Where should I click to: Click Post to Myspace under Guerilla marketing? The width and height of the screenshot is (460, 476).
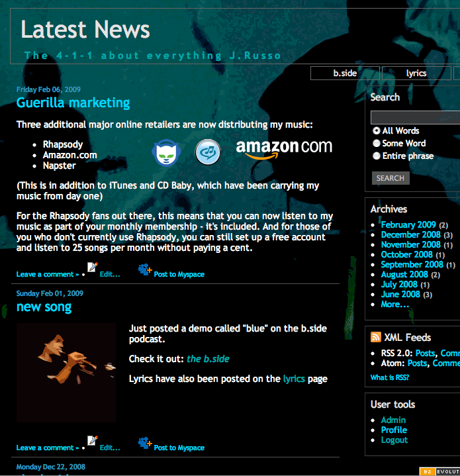click(179, 275)
